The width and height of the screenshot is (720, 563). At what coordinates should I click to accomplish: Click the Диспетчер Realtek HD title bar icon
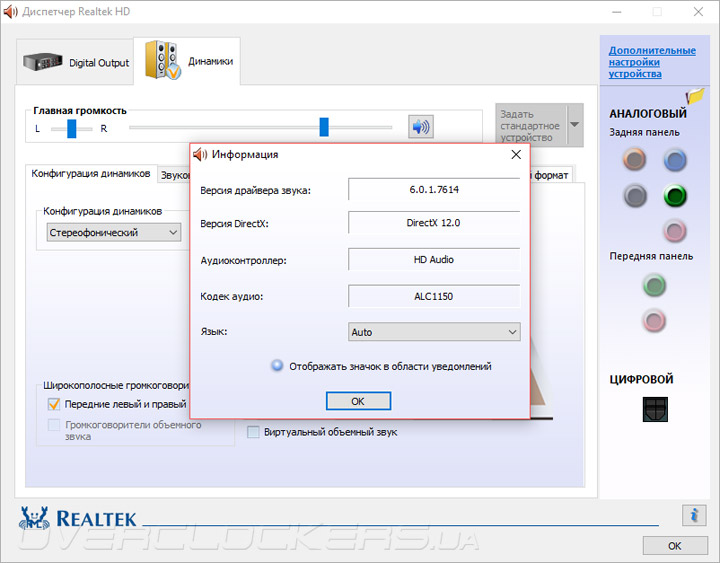pyautogui.click(x=11, y=11)
